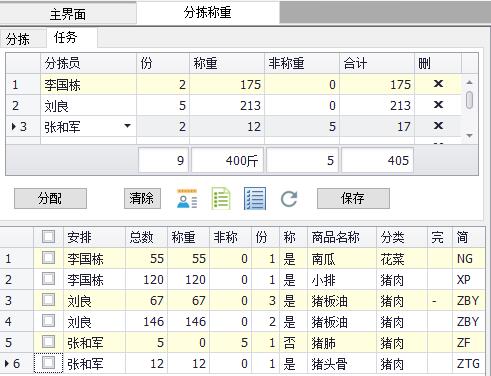Sort by 分拣员 column header
The height and width of the screenshot is (376, 491).
[88, 63]
